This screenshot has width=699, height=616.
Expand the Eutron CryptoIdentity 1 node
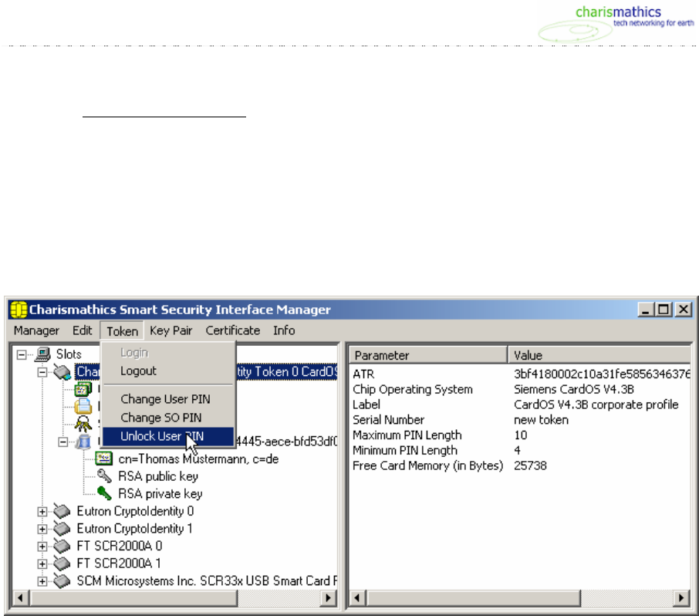pyautogui.click(x=42, y=529)
